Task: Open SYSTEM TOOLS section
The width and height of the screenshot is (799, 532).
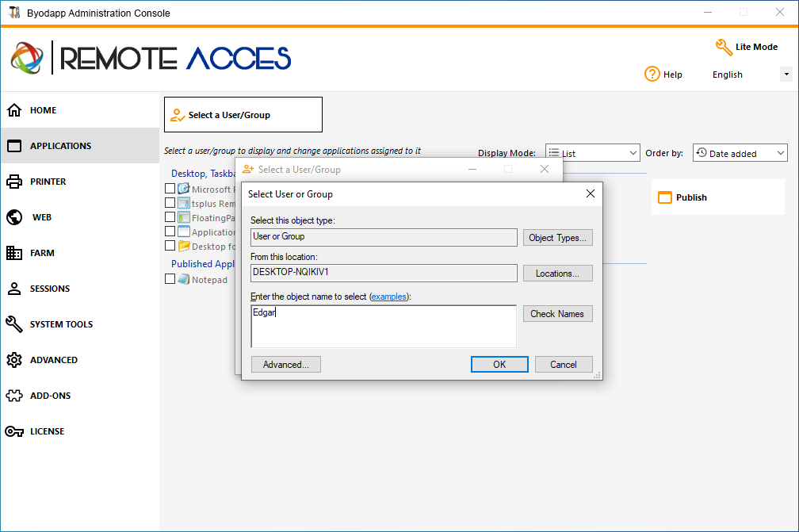Action: 80,324
